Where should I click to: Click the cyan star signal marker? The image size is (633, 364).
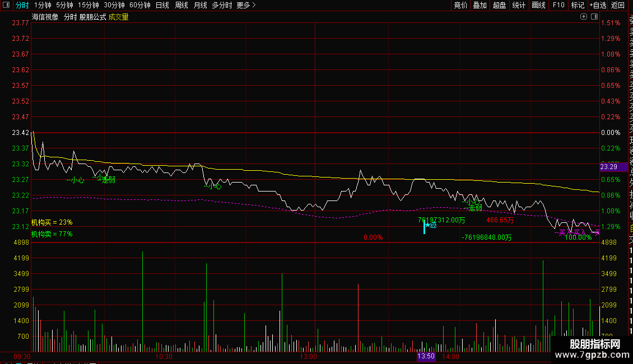click(x=427, y=225)
